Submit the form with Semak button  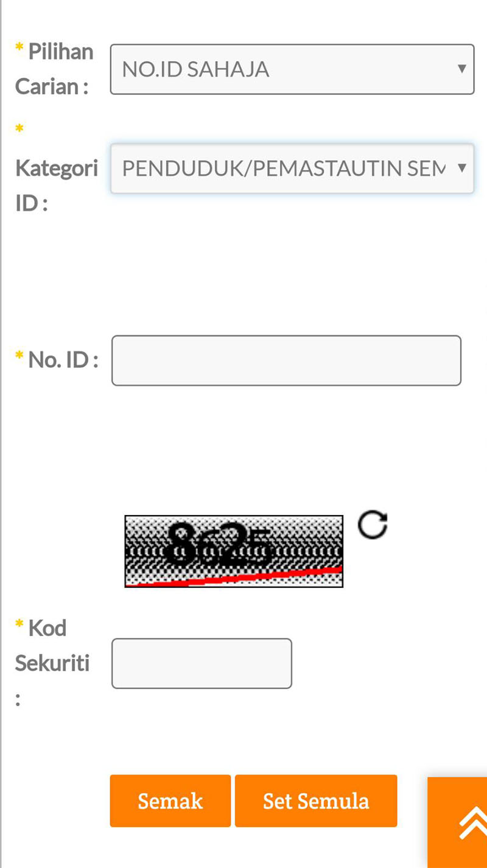coord(170,801)
